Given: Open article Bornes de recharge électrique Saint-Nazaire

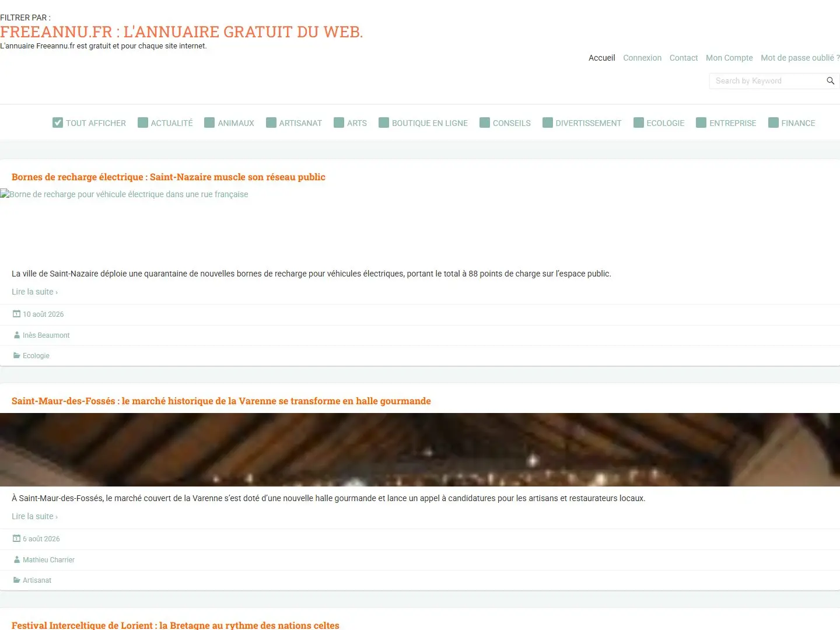Looking at the screenshot, I should pos(169,177).
